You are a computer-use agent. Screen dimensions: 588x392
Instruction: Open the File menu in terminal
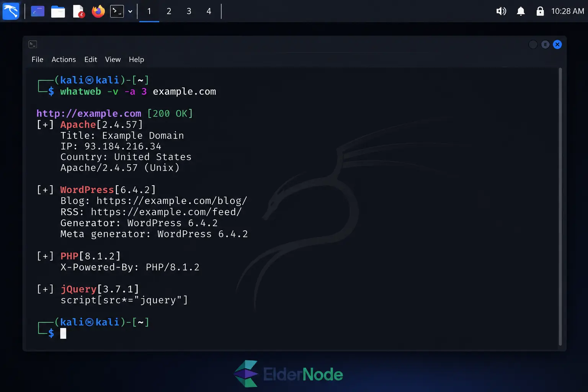[x=38, y=59]
